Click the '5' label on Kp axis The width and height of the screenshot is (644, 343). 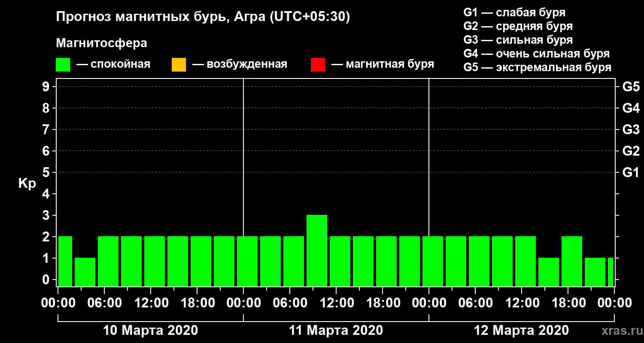[x=47, y=172]
